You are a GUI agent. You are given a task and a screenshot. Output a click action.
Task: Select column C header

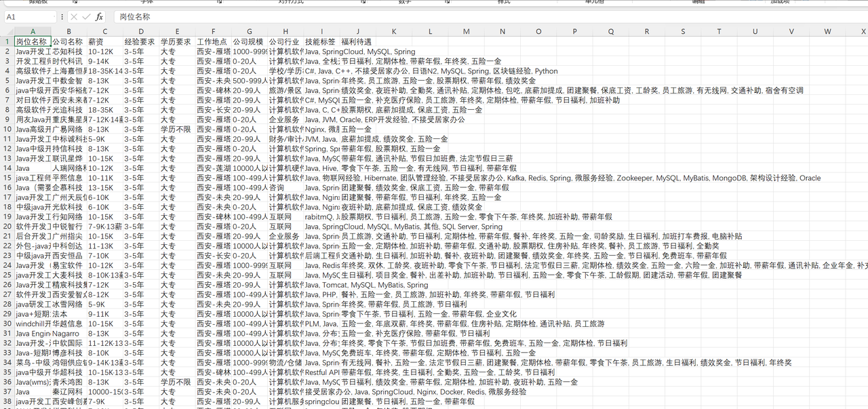click(x=105, y=31)
